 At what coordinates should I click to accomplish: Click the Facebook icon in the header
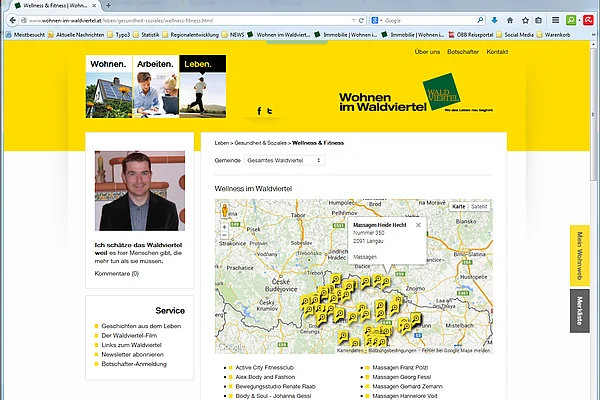click(x=259, y=111)
